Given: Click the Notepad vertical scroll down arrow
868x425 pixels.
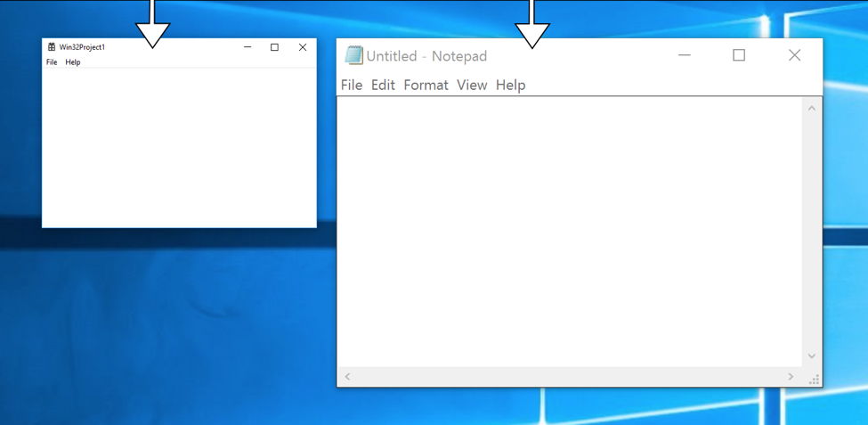Looking at the screenshot, I should pyautogui.click(x=812, y=356).
